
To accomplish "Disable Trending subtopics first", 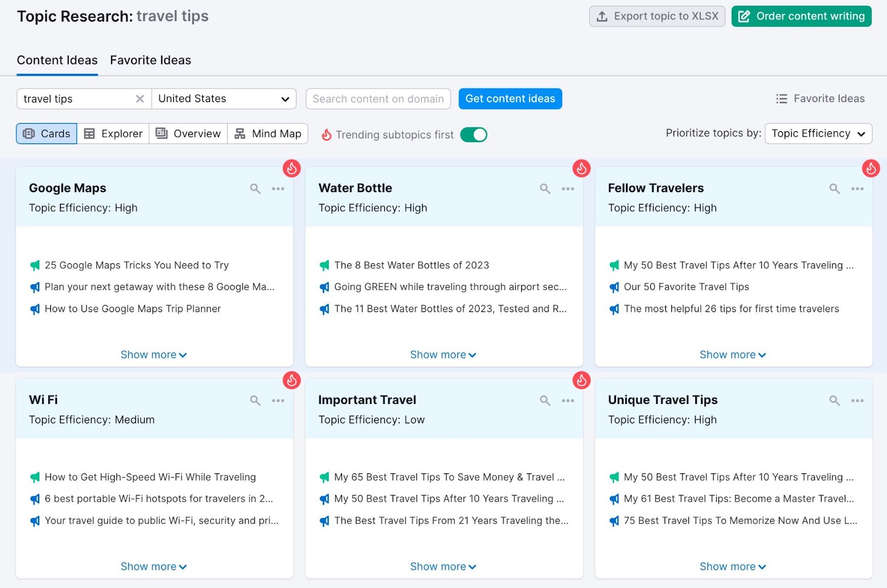I will click(x=473, y=134).
